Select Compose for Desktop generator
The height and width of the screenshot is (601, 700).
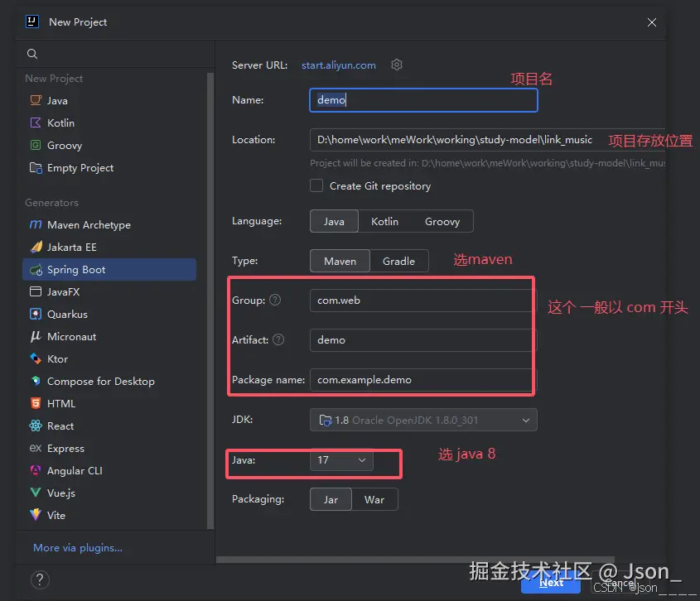point(109,381)
